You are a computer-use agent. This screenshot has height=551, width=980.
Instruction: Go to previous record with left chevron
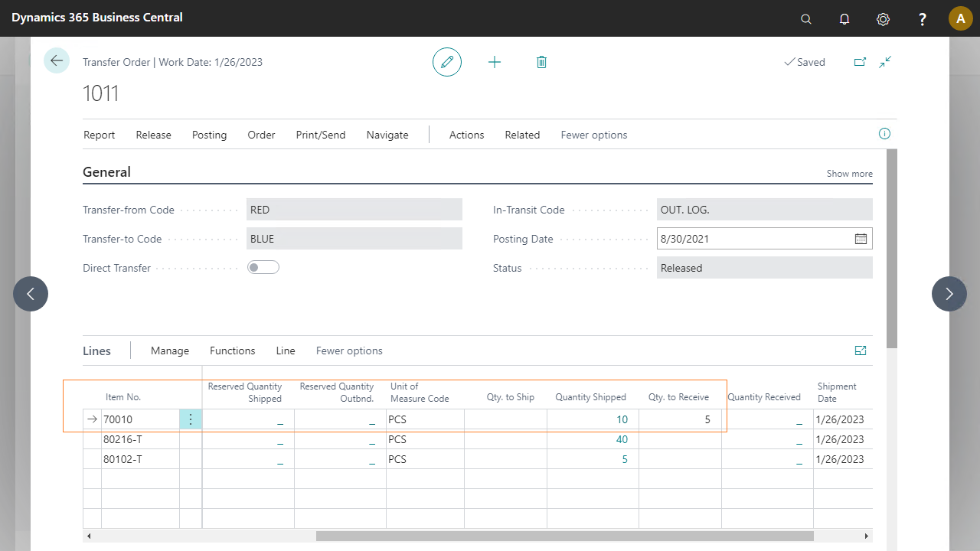(31, 294)
